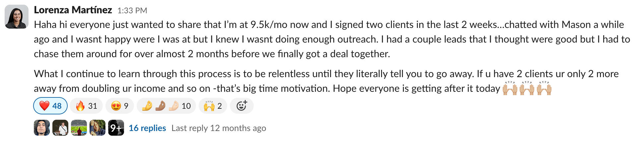This screenshot has width=644, height=141.
Task: Click the fourth replier avatar before 9+
Action: 97,128
